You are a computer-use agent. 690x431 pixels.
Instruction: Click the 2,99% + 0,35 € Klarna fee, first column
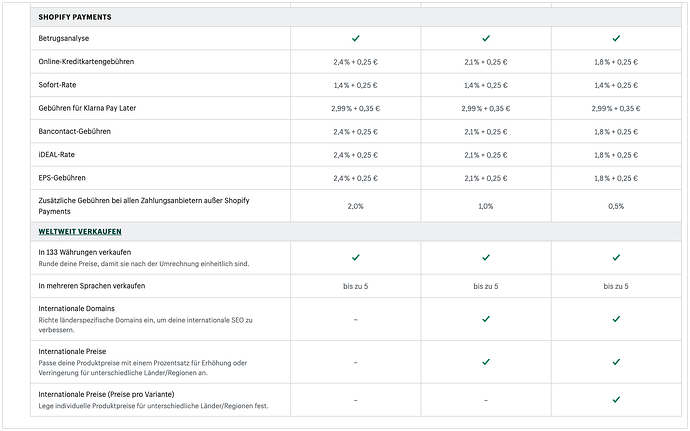pyautogui.click(x=356, y=108)
